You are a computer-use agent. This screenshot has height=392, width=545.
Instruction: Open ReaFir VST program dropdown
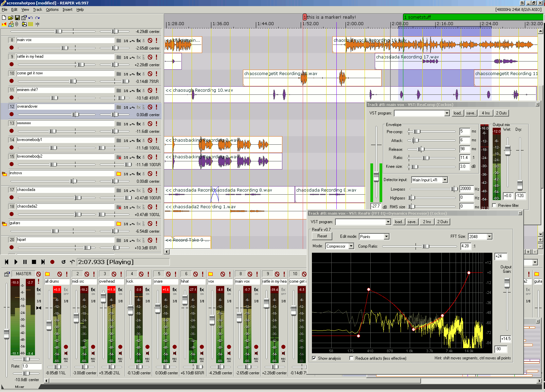tap(388, 222)
